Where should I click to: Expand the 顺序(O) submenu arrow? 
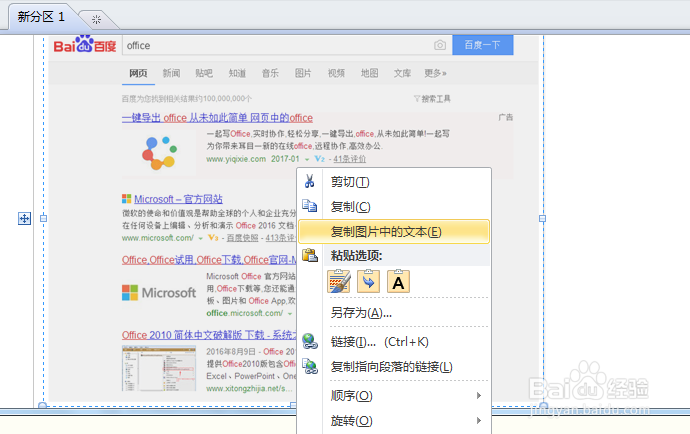coord(479,396)
